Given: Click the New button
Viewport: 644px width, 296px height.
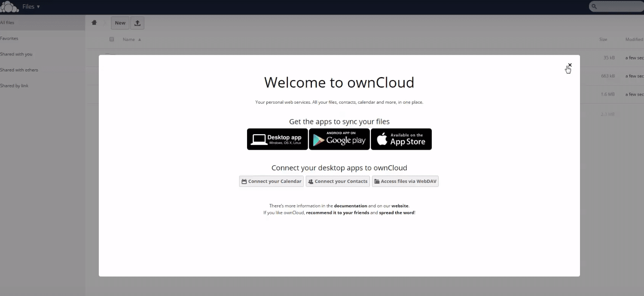Looking at the screenshot, I should click(120, 23).
